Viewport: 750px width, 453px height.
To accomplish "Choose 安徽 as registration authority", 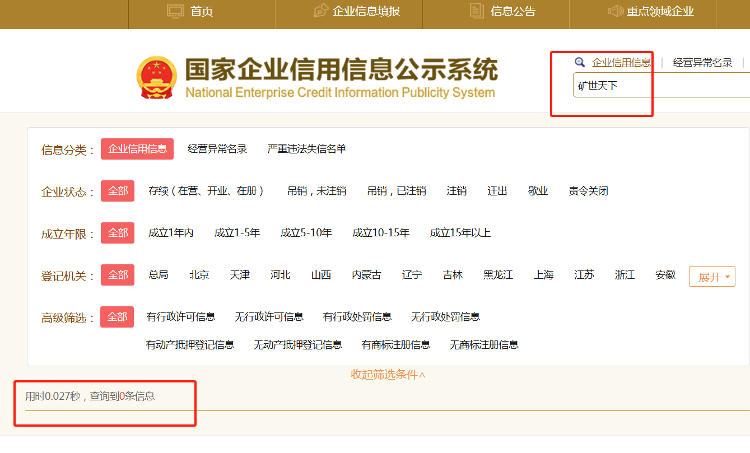I will 665,275.
